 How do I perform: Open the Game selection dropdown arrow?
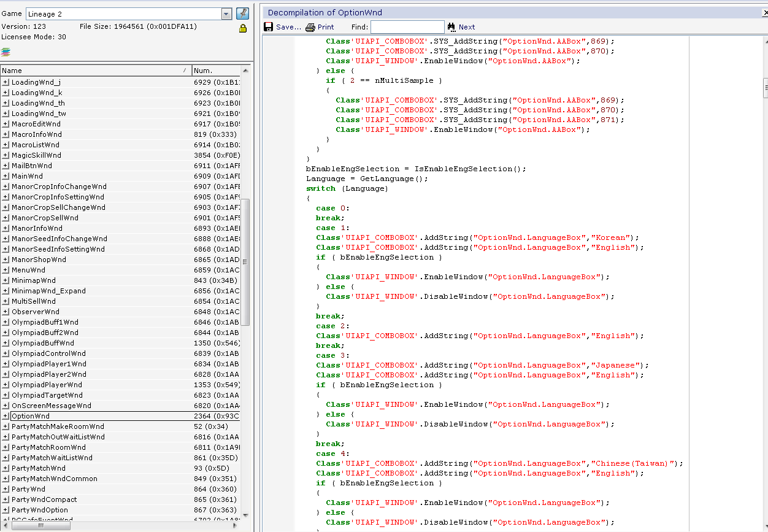[226, 14]
